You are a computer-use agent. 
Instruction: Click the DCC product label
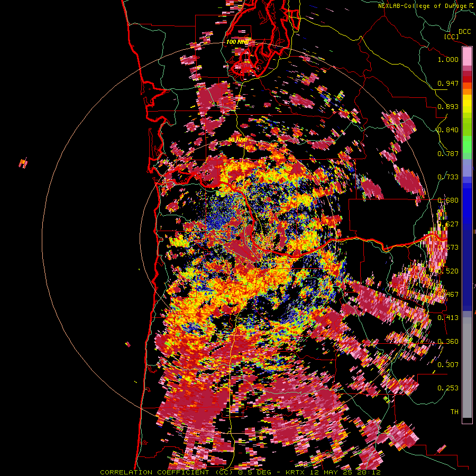tap(465, 32)
